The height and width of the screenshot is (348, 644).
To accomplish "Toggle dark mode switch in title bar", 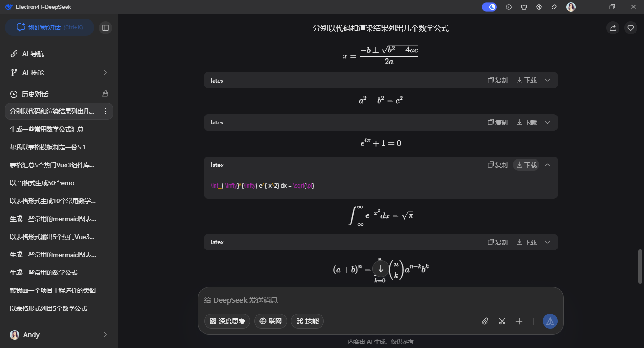I will 489,7.
